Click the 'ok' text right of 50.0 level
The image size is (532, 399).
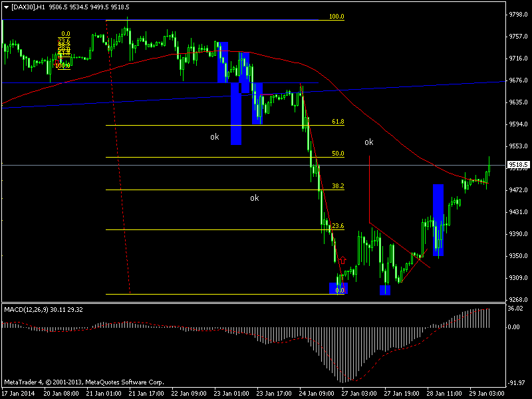(x=368, y=142)
